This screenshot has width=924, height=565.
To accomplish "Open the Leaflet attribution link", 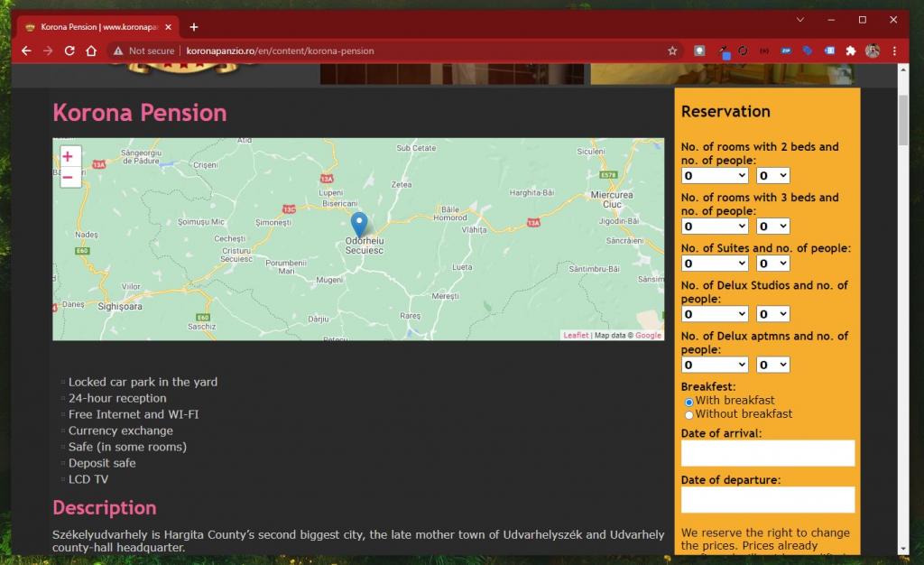I will point(576,335).
